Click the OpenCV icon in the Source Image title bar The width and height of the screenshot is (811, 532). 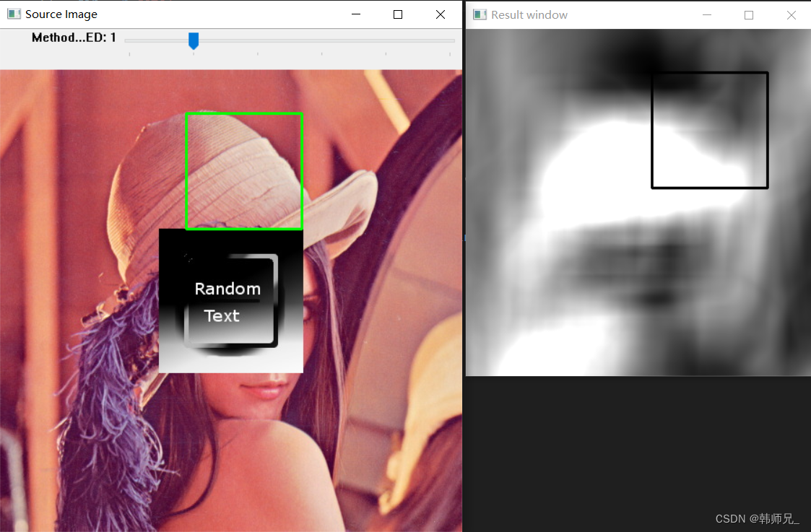12,14
